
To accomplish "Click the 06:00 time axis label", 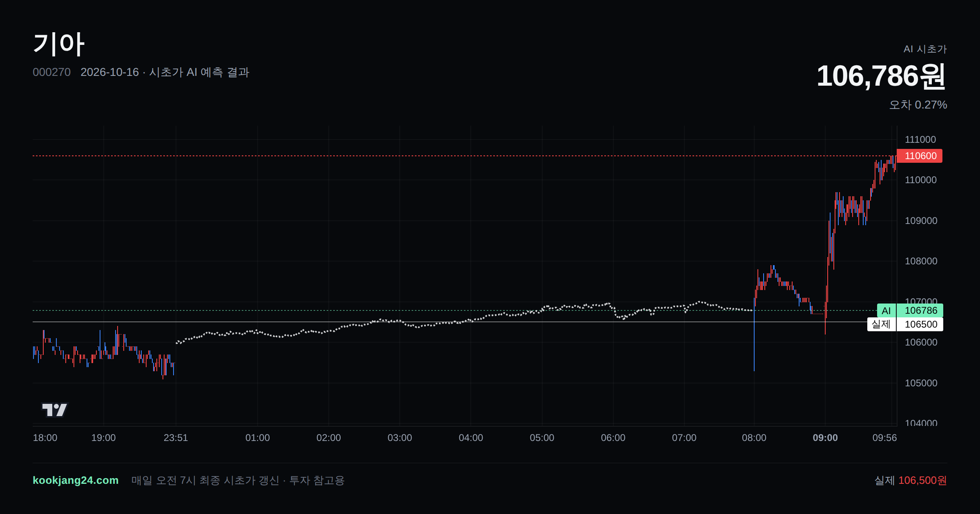I will pos(613,438).
